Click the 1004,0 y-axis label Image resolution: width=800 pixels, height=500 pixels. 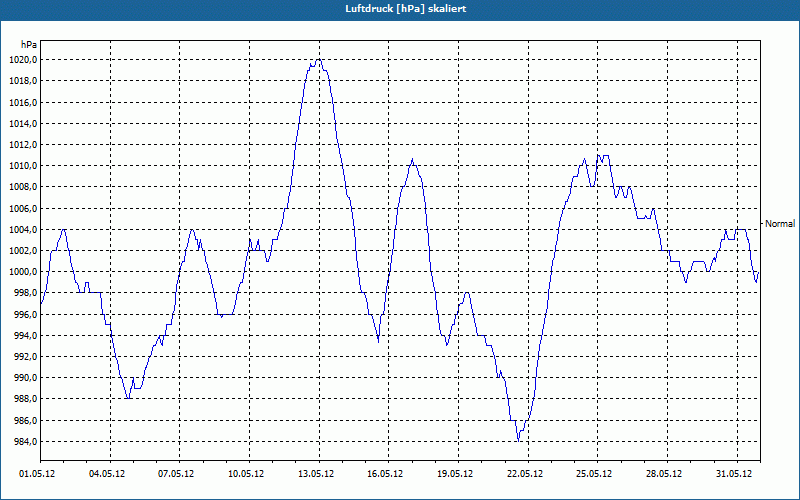[22, 230]
